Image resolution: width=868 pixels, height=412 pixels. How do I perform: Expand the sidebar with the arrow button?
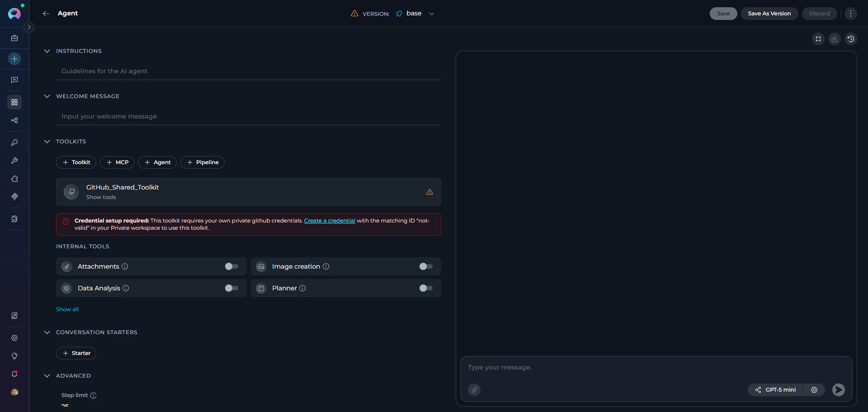29,27
